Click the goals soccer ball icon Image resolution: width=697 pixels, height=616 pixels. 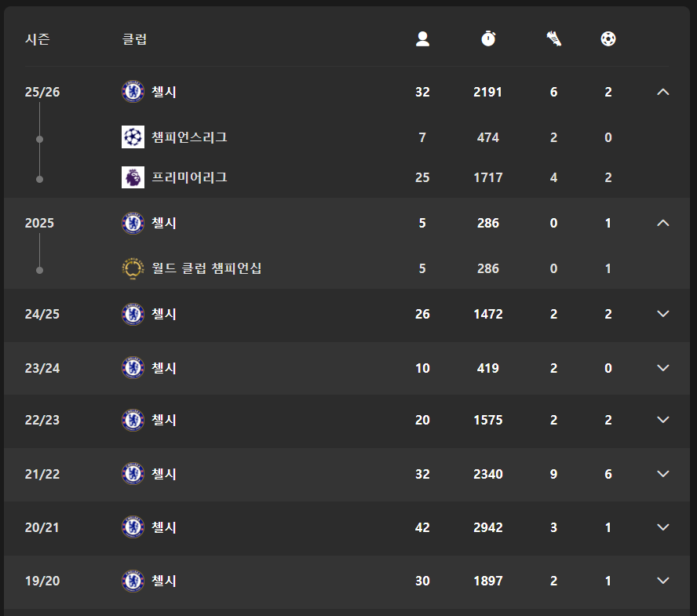tap(608, 38)
